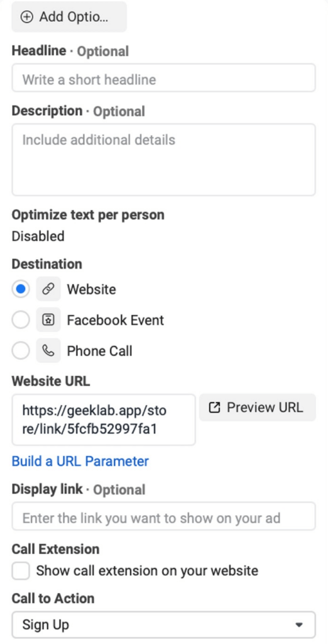
Task: Select the Phone Call radio button
Action: (21, 351)
